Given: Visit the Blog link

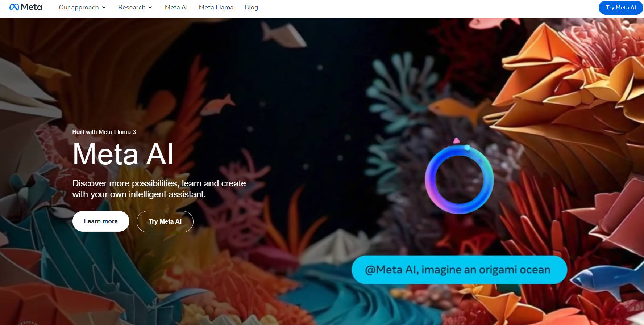Looking at the screenshot, I should click(x=251, y=7).
